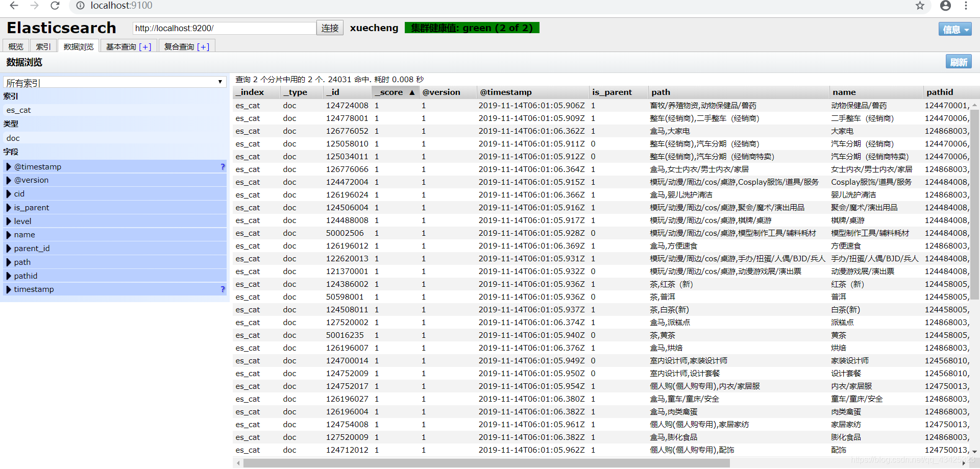Click the name cell 家装设计师

coord(850,361)
